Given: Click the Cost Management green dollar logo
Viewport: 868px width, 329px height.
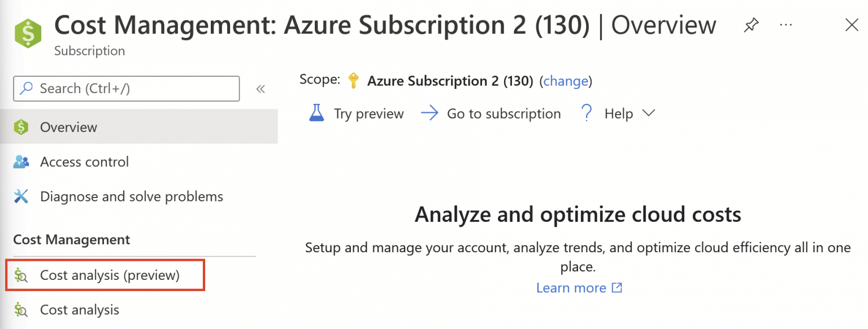Looking at the screenshot, I should point(28,33).
